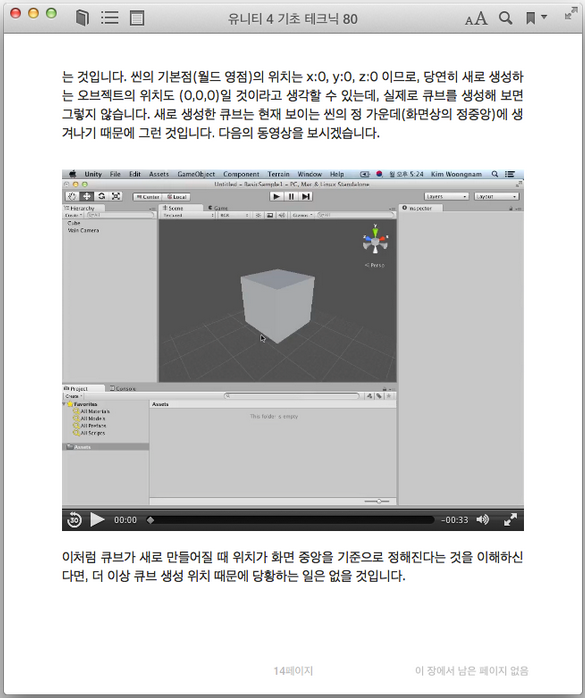Open the notes panel icon
The height and width of the screenshot is (698, 585).
(137, 18)
